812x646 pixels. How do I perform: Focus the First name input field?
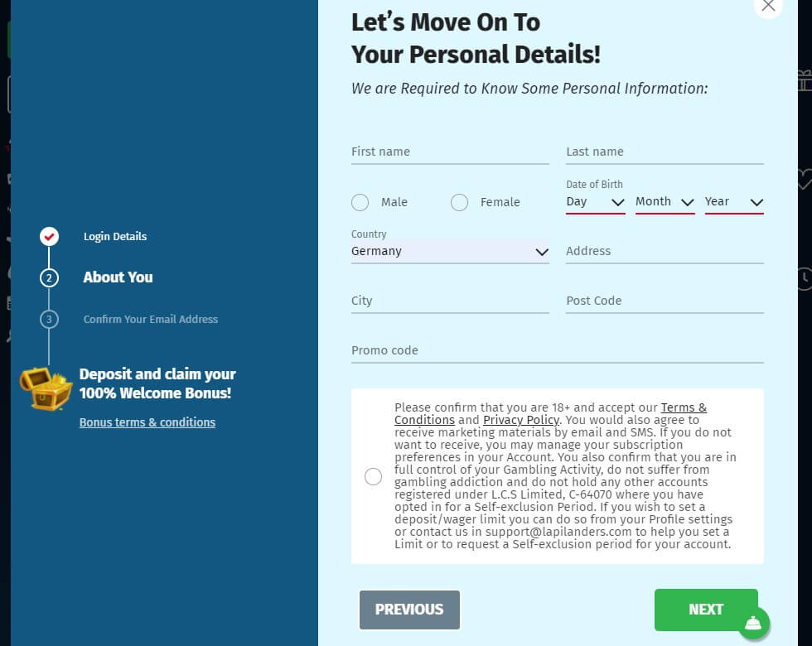click(x=450, y=152)
